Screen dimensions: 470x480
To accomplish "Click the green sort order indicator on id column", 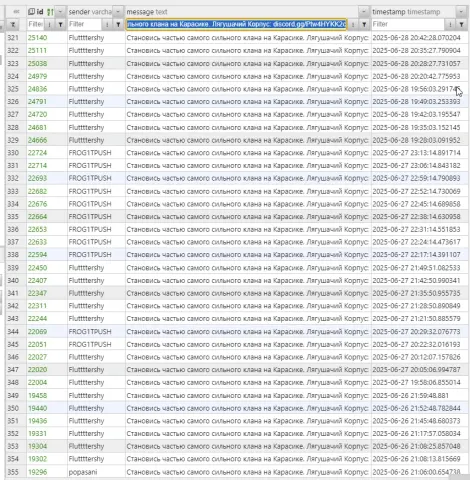I will pyautogui.click(x=50, y=12).
